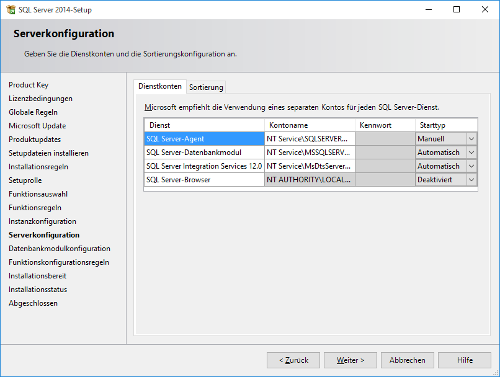Click the Weiter button
The image size is (500, 377).
(350, 360)
